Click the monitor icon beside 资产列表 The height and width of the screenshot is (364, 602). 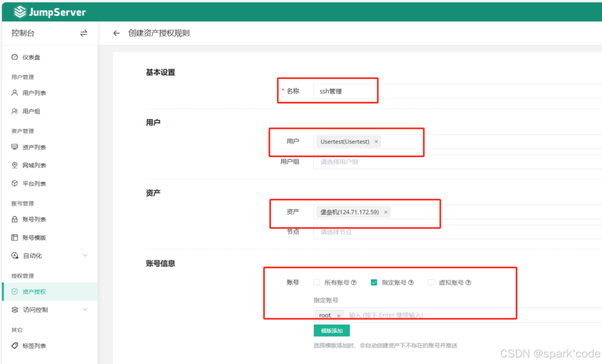(x=14, y=147)
